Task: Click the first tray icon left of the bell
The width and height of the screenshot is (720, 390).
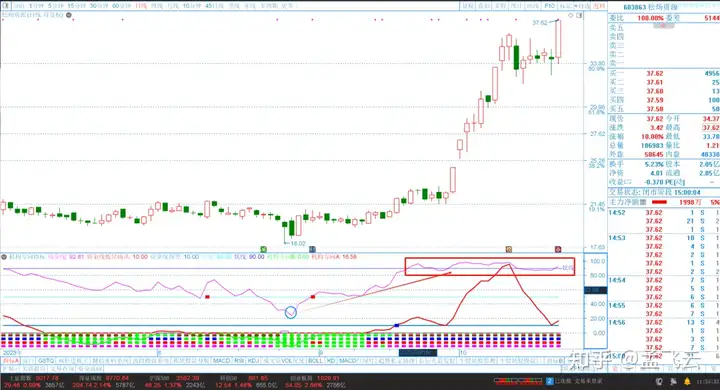Action: coord(659,381)
